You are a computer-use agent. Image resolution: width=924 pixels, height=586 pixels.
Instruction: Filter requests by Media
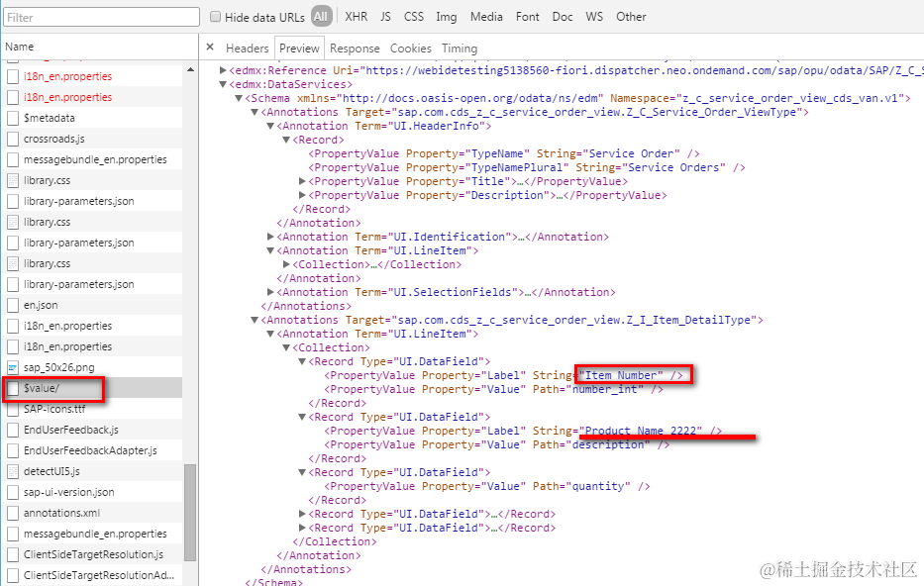(486, 17)
